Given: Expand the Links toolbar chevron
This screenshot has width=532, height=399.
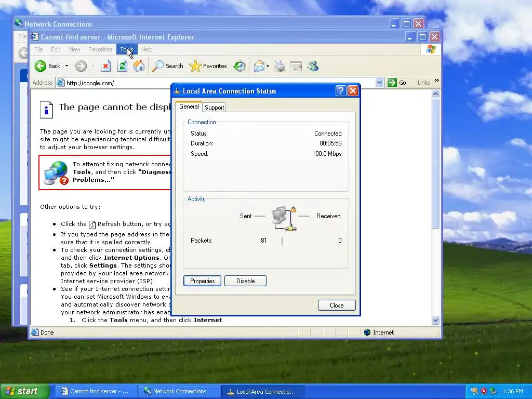Looking at the screenshot, I should [x=436, y=81].
